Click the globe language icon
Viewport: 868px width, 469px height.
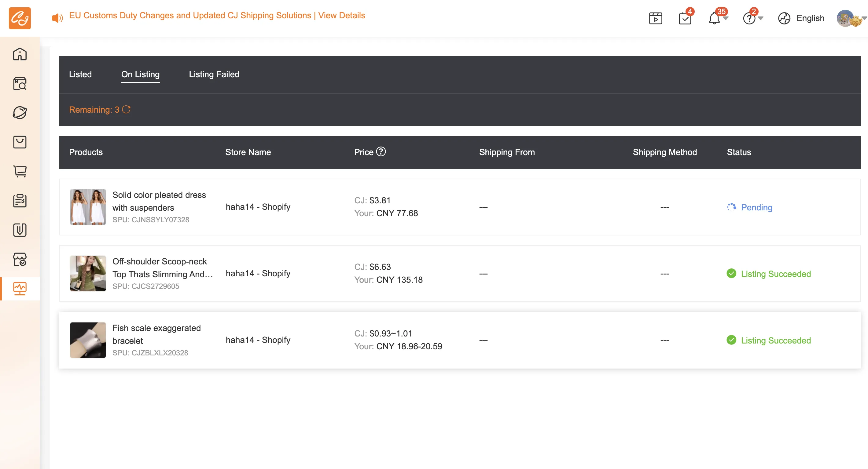coord(784,18)
